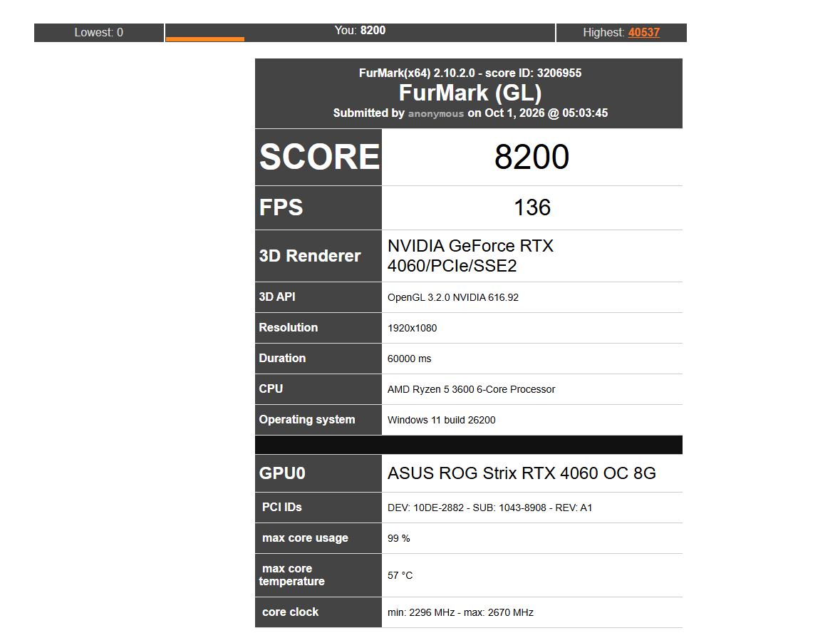Viewport: 840px width, 633px height.
Task: Click the Resolution row label
Action: pos(289,327)
